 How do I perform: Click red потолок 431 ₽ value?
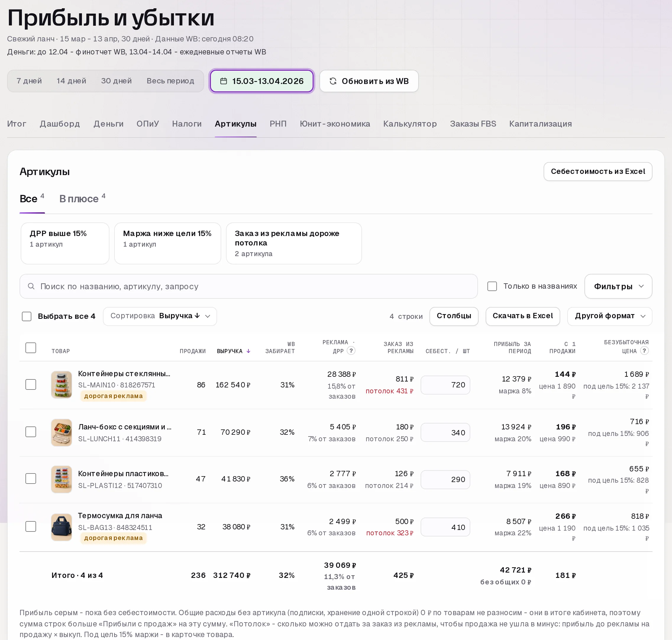pos(389,391)
